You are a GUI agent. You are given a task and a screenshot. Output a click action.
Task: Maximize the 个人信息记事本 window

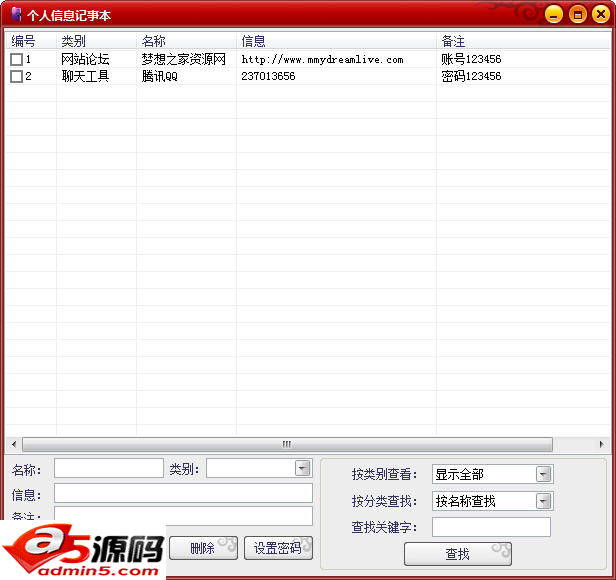click(578, 15)
